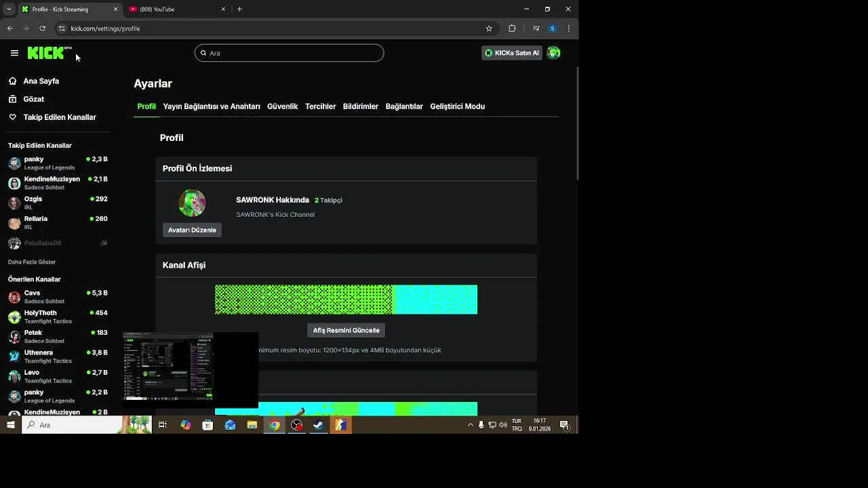This screenshot has height=488, width=868.
Task: Open recommended channel HolyThoth
Action: (58, 317)
